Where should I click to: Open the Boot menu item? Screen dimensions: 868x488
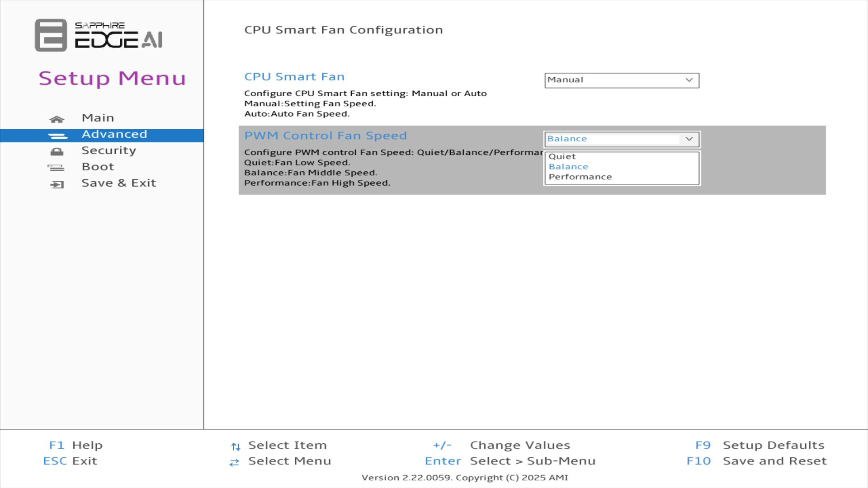point(98,167)
